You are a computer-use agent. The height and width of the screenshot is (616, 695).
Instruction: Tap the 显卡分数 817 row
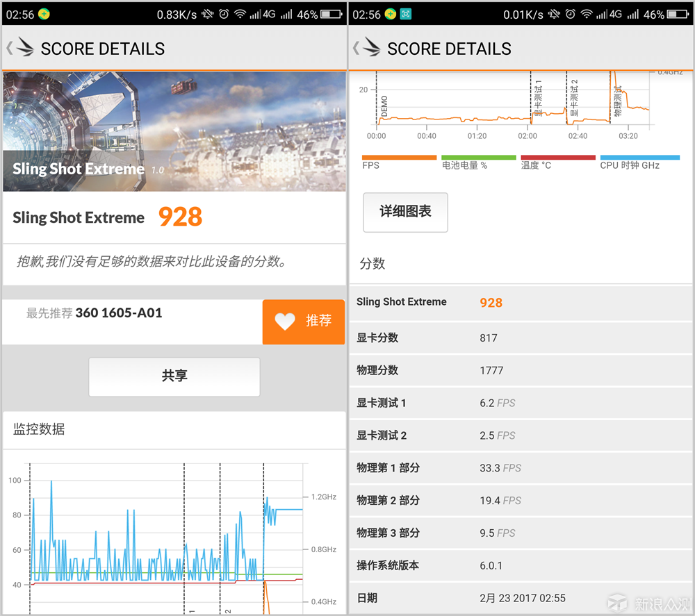[x=521, y=338]
